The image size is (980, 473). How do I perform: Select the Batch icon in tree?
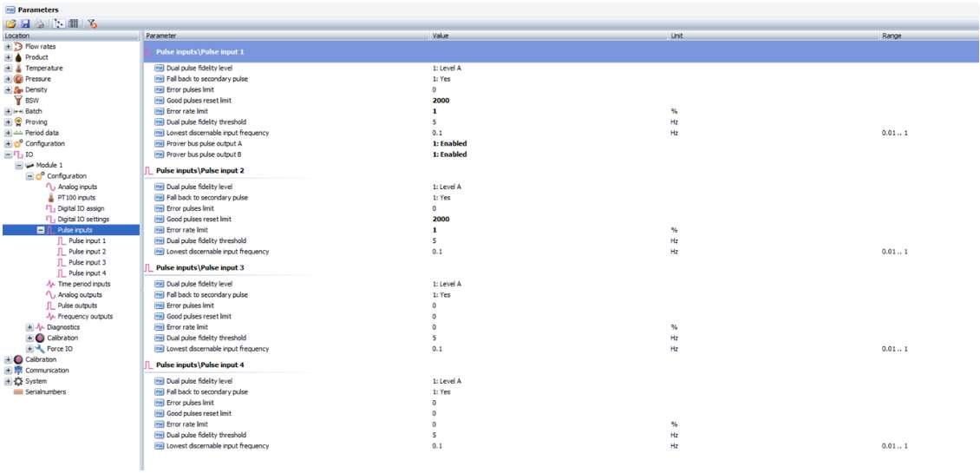19,111
